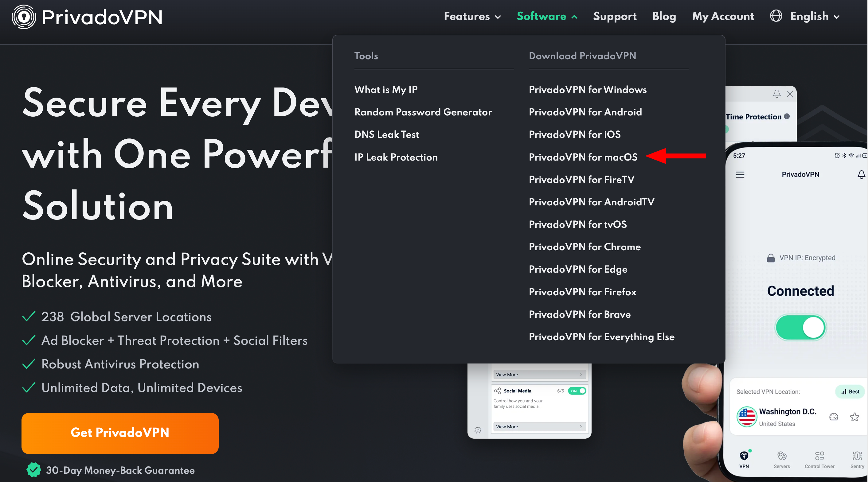This screenshot has width=868, height=482.
Task: Click the settings gear in desktop app
Action: 478,430
